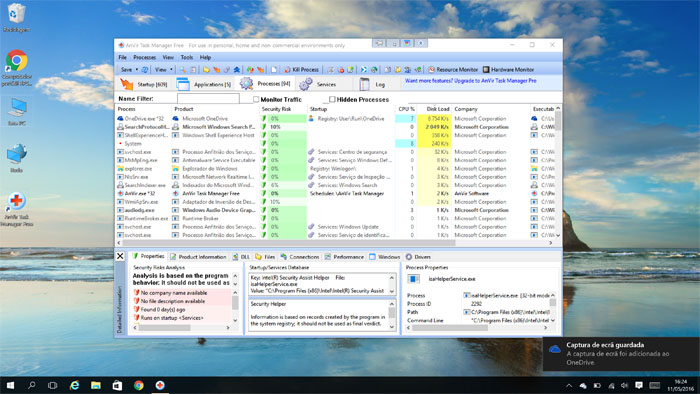Click the Detailed Information vertical label
This screenshot has height=394, width=700.
pyautogui.click(x=120, y=310)
